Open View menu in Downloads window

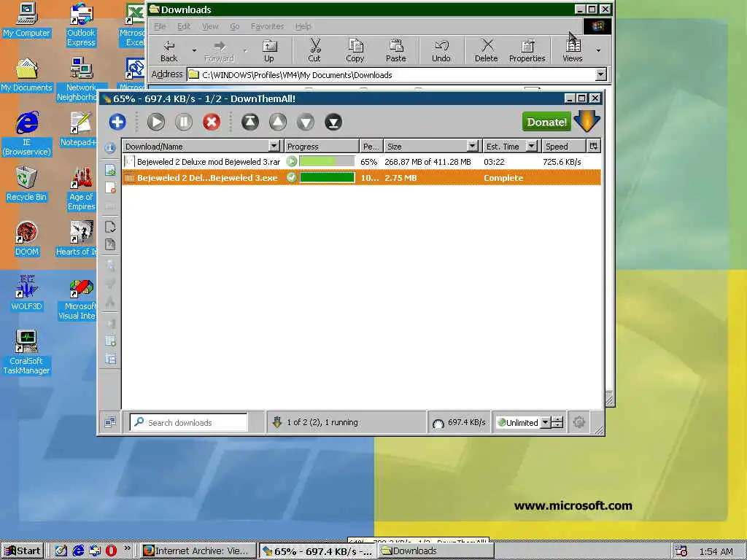(x=210, y=26)
